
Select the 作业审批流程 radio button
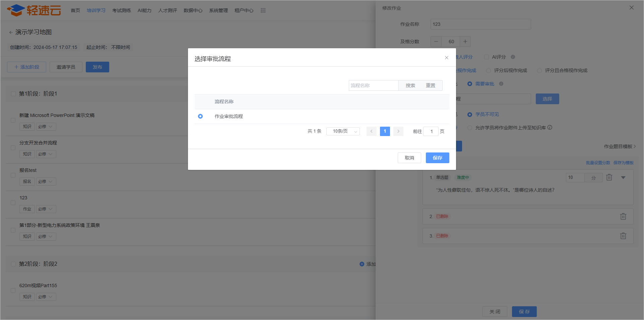click(200, 116)
